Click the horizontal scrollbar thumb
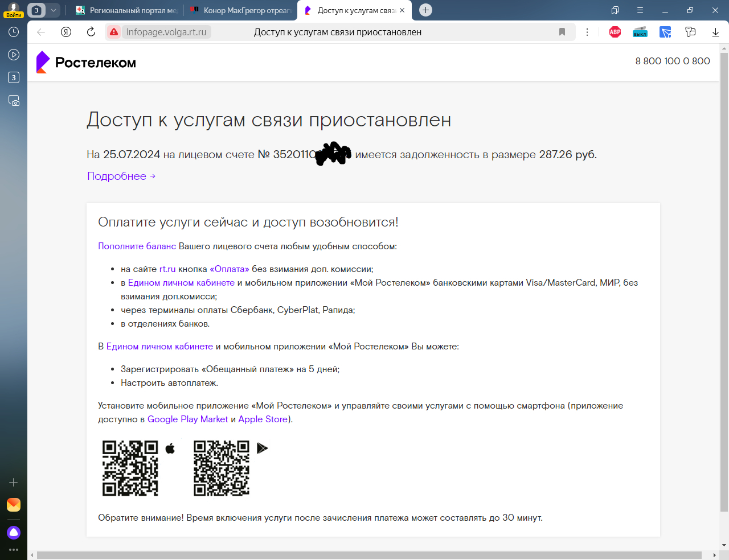 click(369, 555)
